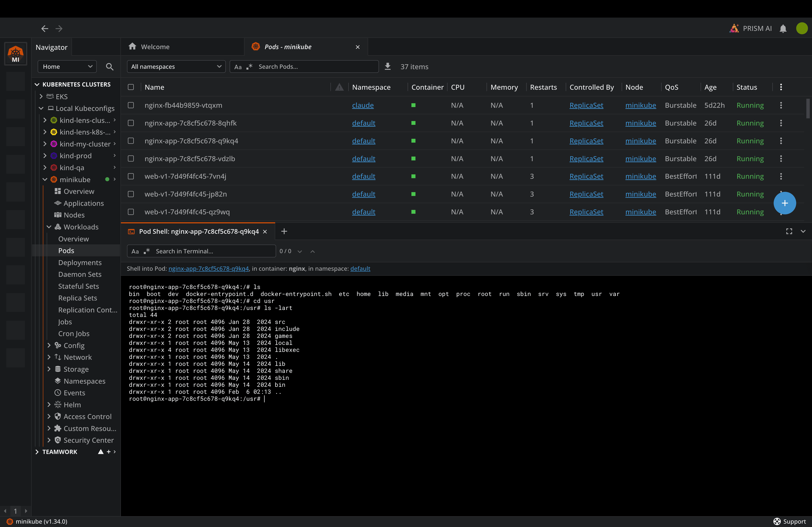Image resolution: width=812 pixels, height=527 pixels.
Task: Click the claude namespace link
Action: pyautogui.click(x=363, y=105)
